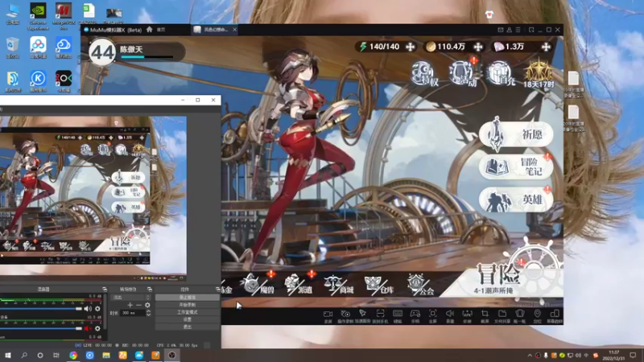The height and width of the screenshot is (362, 644).
Task: Open OBS transition properties gear
Action: pos(147,305)
